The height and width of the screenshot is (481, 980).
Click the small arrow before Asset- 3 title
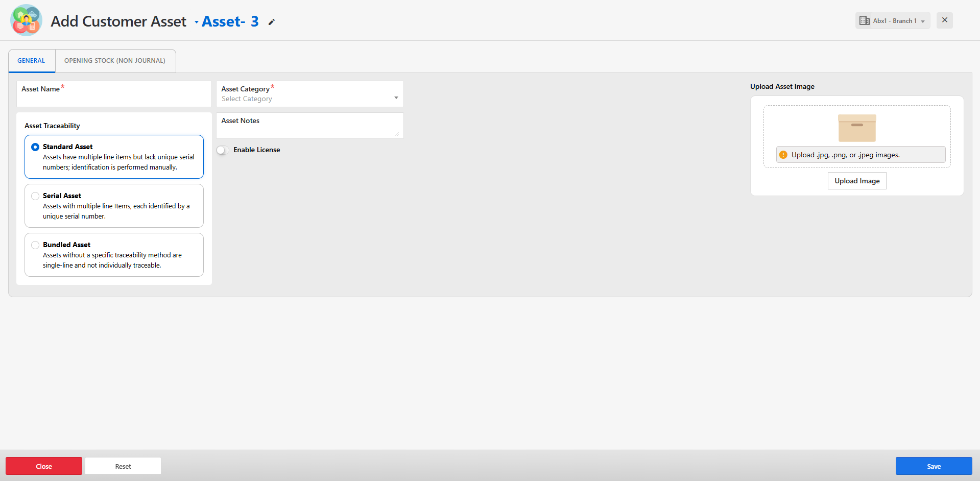[x=197, y=22]
